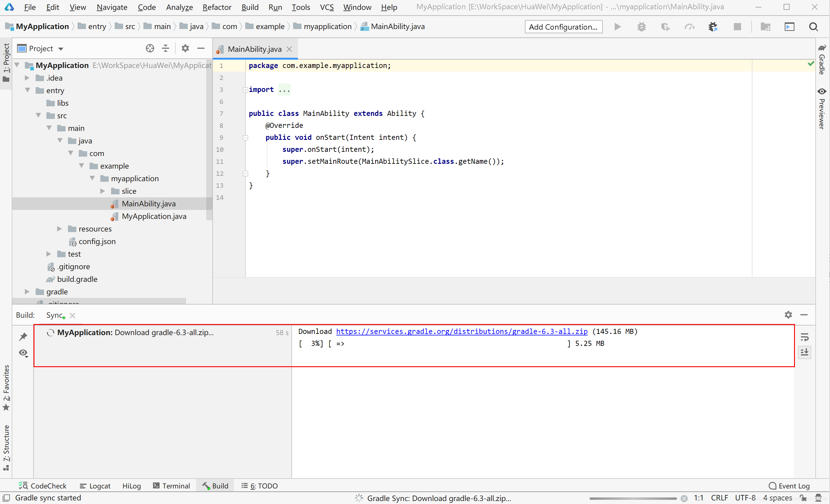Select MyApplication.java in the project tree
Viewport: 830px width, 504px height.
pos(154,216)
